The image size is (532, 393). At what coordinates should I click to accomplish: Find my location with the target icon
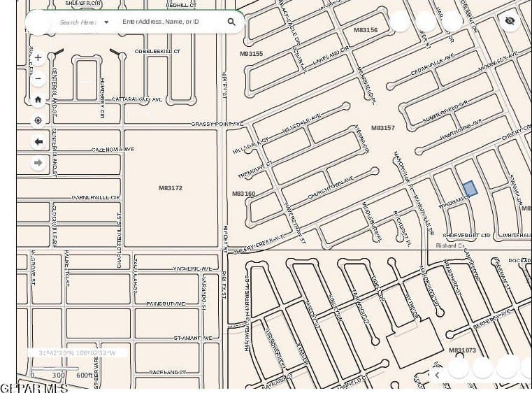pyautogui.click(x=38, y=120)
